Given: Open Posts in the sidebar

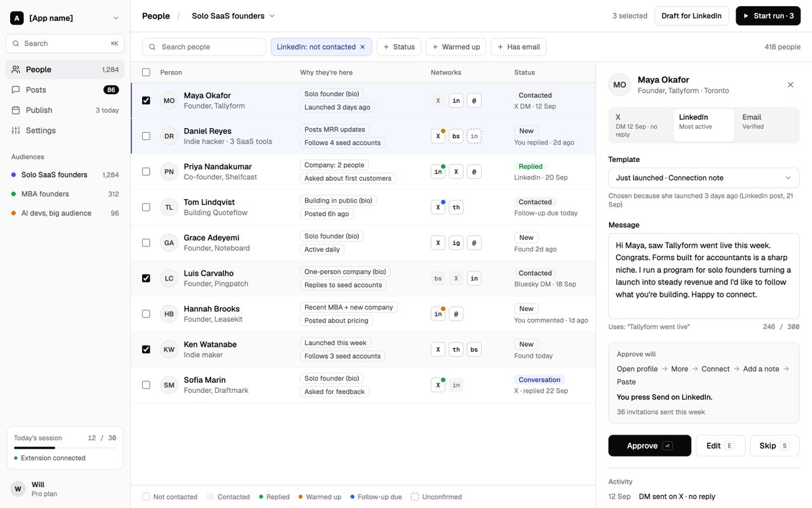Looking at the screenshot, I should point(65,90).
